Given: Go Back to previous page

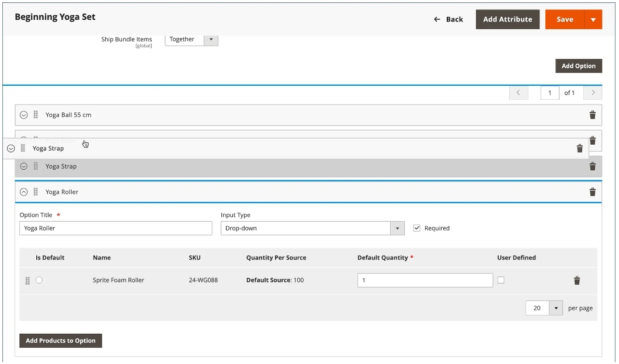Looking at the screenshot, I should tap(448, 19).
